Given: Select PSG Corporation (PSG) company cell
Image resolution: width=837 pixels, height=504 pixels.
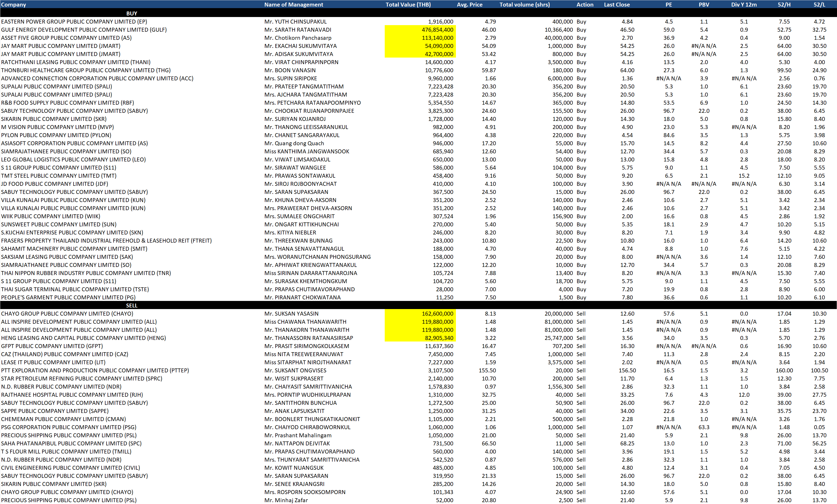Looking at the screenshot, I should point(69,427).
